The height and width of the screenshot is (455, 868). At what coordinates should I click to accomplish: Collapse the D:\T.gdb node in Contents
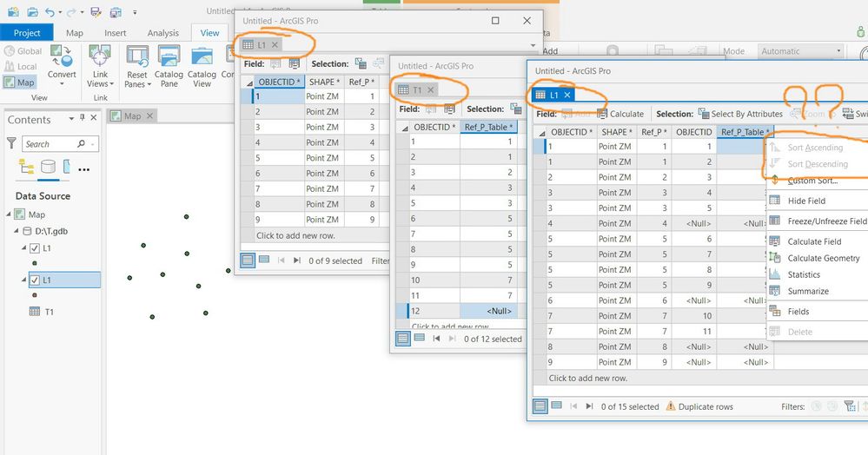[x=17, y=231]
